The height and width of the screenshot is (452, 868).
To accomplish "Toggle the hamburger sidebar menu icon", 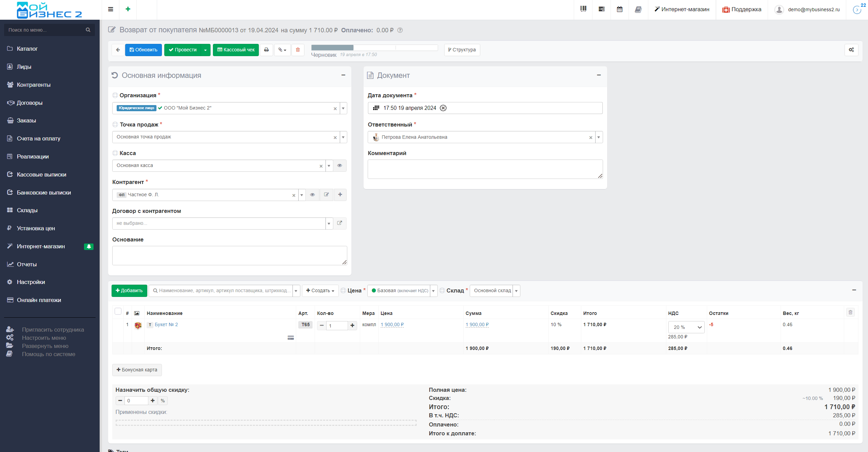I will point(111,9).
